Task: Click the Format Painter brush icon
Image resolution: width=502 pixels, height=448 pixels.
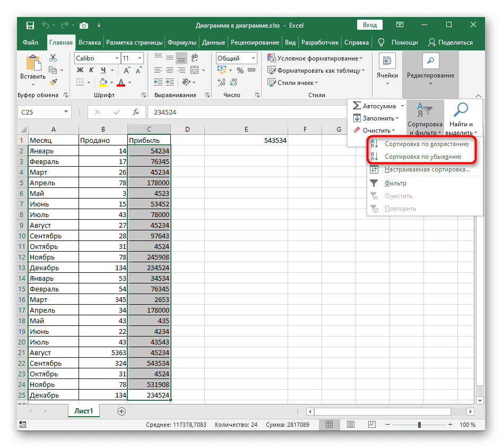Action: click(x=53, y=81)
